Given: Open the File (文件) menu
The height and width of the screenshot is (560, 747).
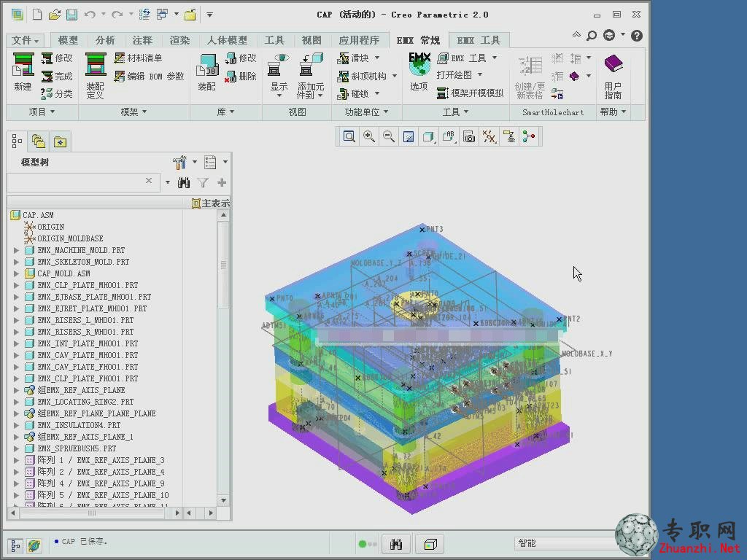Looking at the screenshot, I should (x=25, y=41).
